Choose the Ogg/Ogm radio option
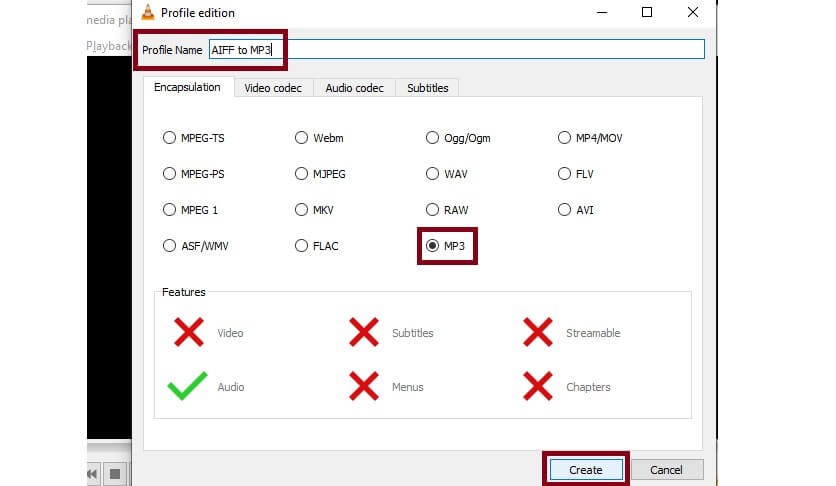This screenshot has height=486, width=836. (x=433, y=138)
